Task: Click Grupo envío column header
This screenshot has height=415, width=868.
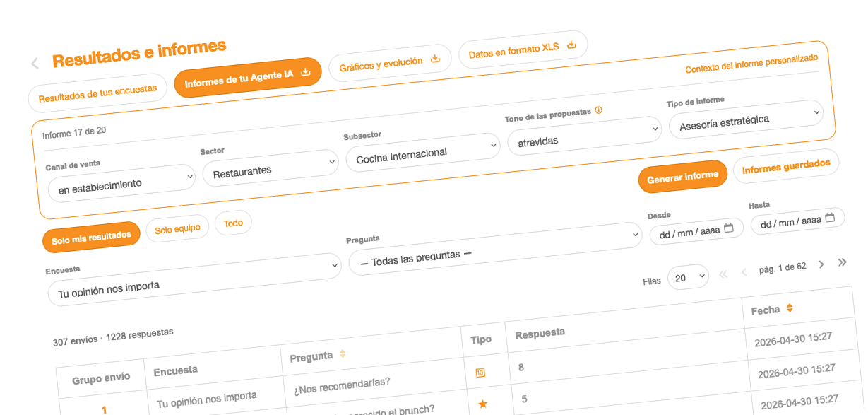Action: pos(101,379)
